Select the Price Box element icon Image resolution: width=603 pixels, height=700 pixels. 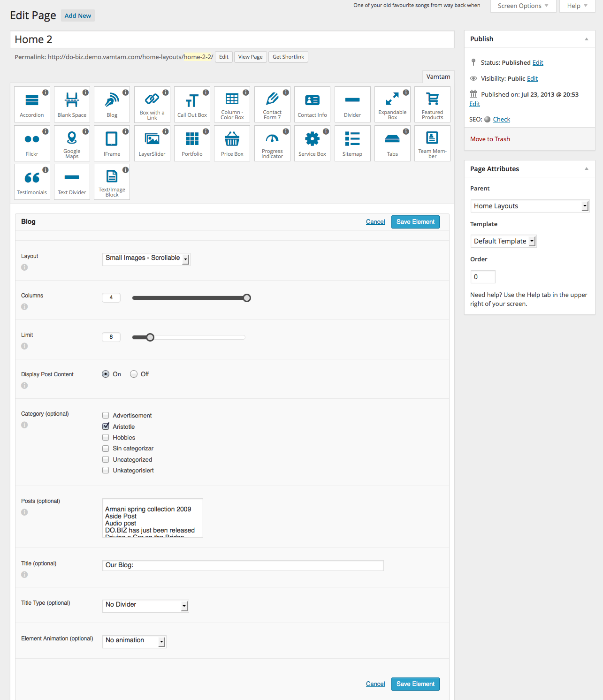(x=232, y=143)
